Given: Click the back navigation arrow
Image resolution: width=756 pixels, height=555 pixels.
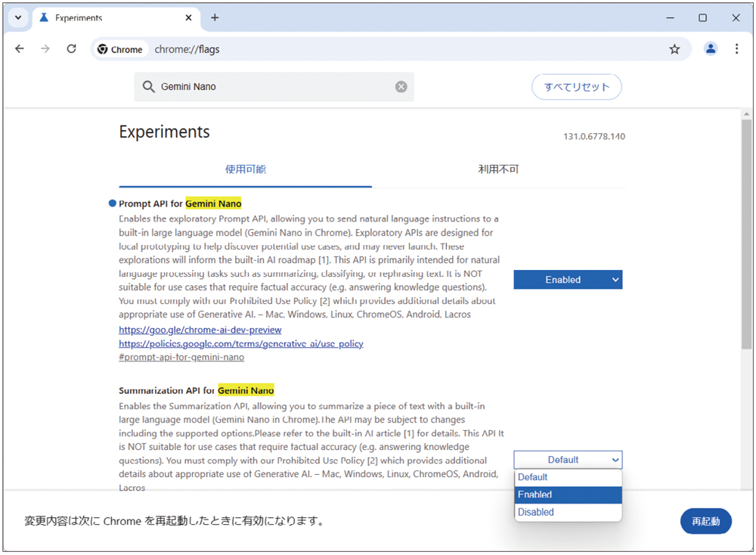Looking at the screenshot, I should click(x=20, y=48).
